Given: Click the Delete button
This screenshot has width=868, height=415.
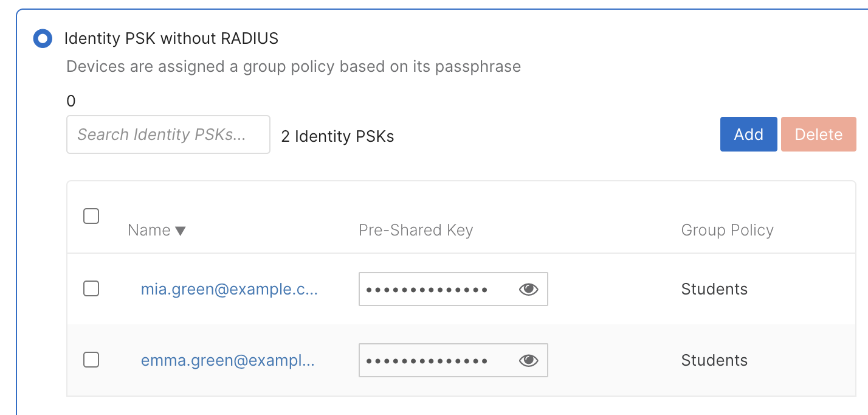Looking at the screenshot, I should tap(818, 134).
